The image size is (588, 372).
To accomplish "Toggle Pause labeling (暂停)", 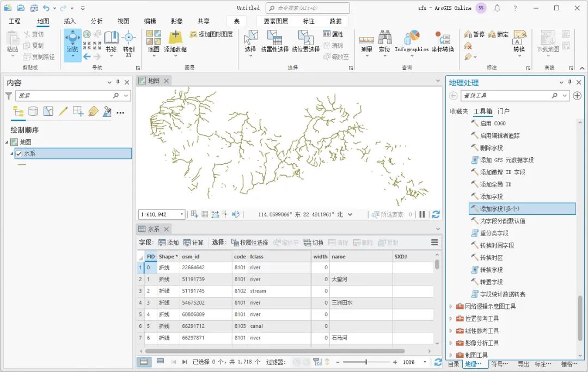I will point(474,34).
